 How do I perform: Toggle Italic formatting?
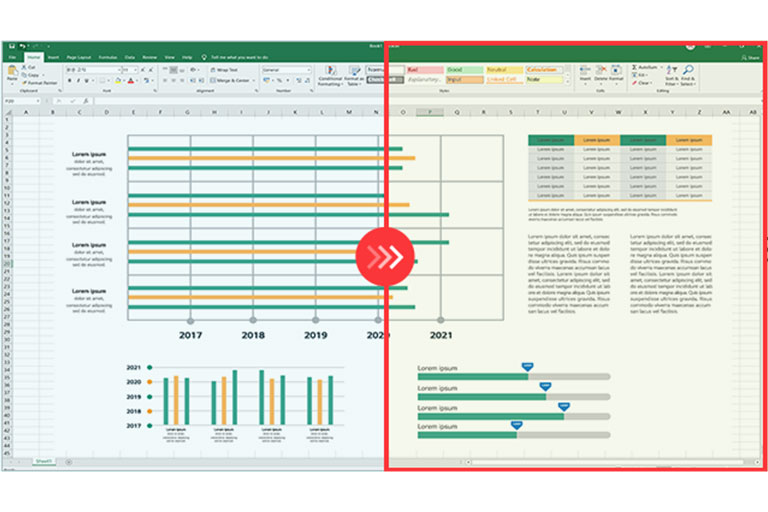76,80
